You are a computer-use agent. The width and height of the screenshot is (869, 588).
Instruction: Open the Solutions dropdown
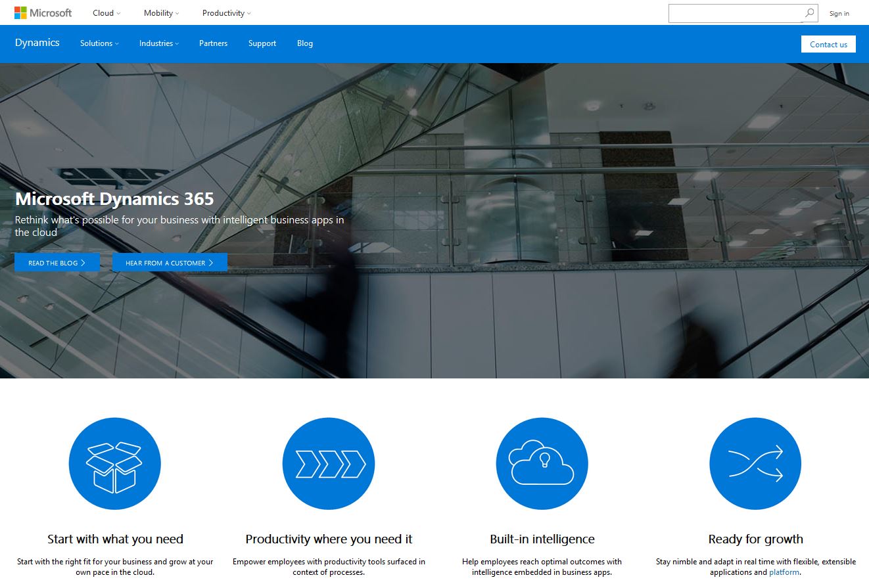[x=99, y=43]
